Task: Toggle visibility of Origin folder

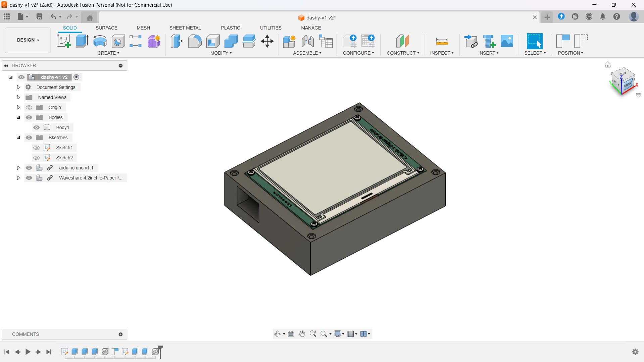Action: click(29, 107)
